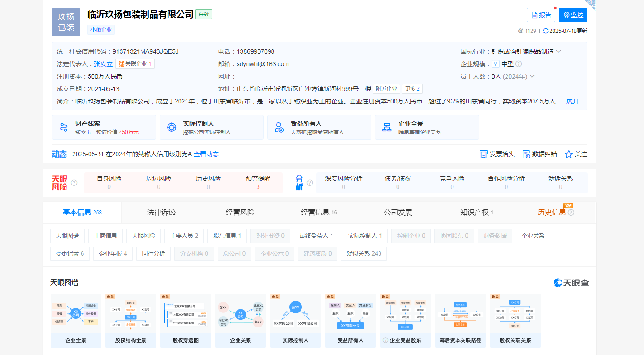This screenshot has width=644, height=355.
Task: Click the 监控 monitor button
Action: [573, 15]
